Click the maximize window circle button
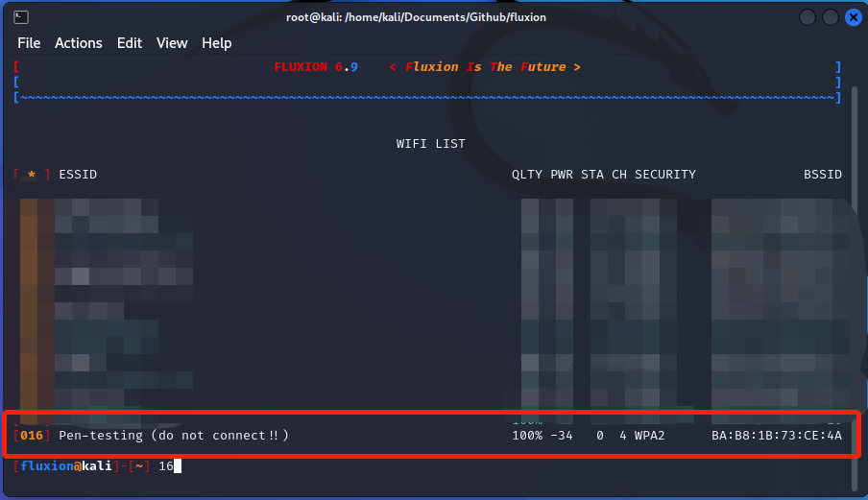 pyautogui.click(x=831, y=17)
